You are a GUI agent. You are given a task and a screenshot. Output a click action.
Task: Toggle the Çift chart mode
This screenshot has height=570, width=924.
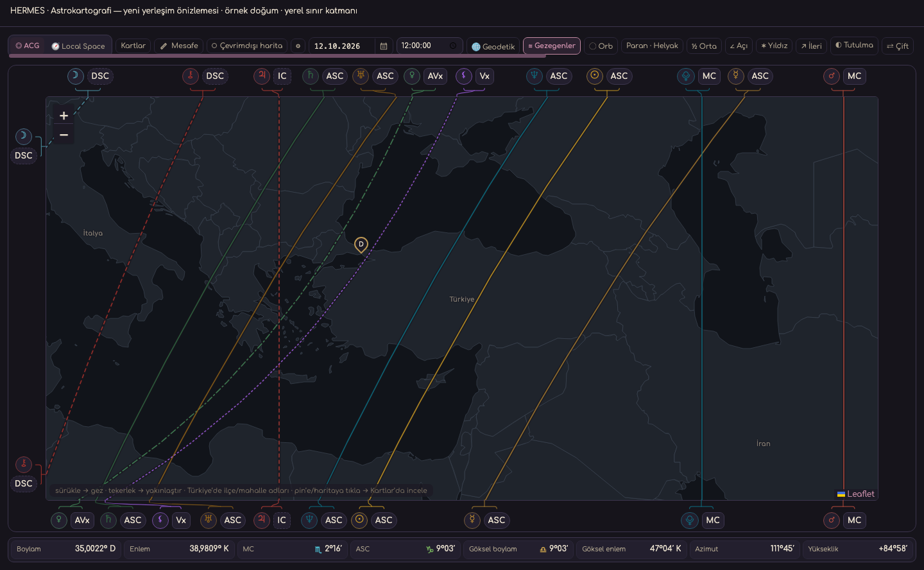tap(897, 46)
